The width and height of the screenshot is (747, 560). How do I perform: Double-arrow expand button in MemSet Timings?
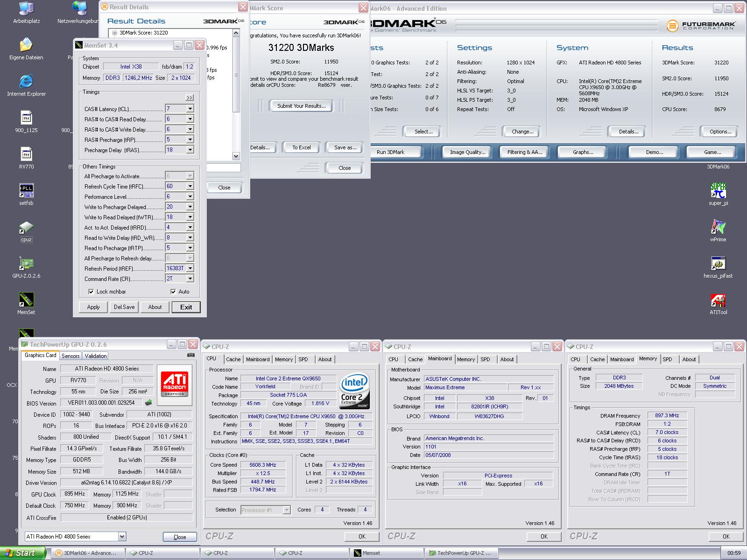tap(189, 98)
